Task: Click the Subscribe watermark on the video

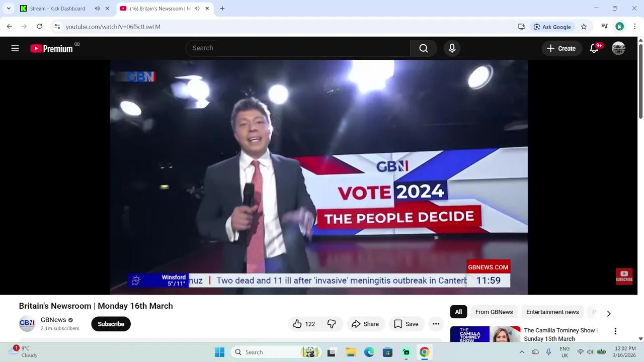Action: pyautogui.click(x=624, y=276)
